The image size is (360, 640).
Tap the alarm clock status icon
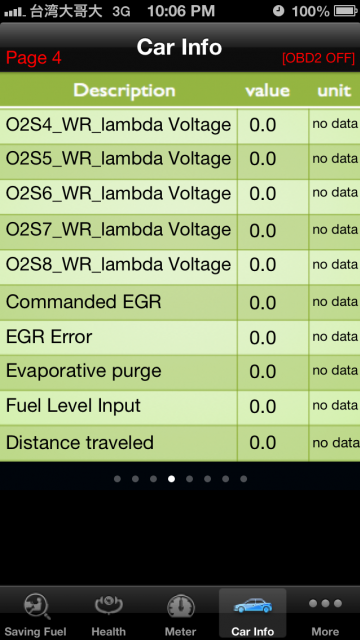point(278,11)
